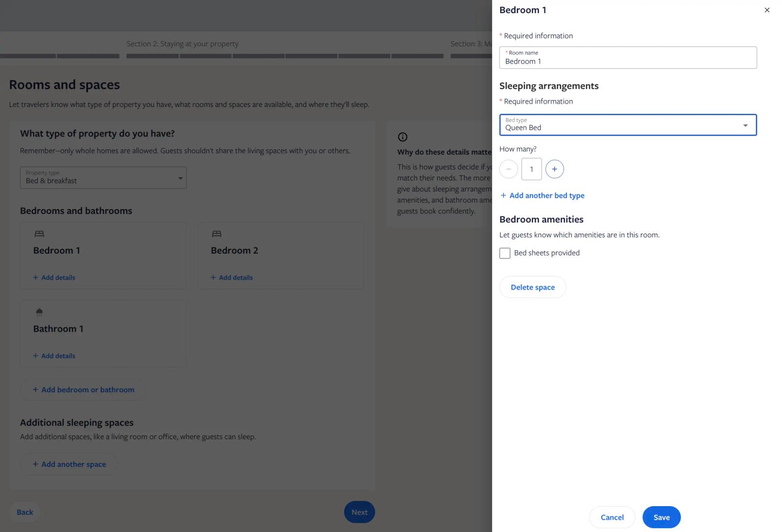Click the Next button

click(359, 512)
